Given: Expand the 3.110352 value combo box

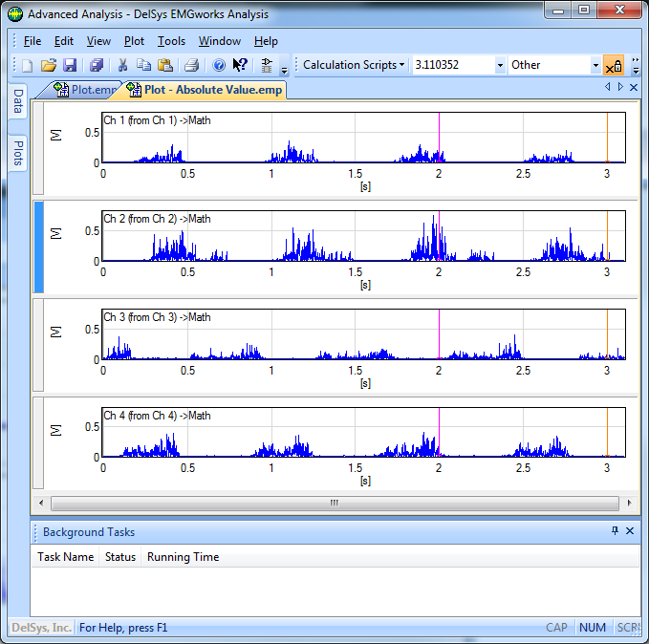Looking at the screenshot, I should click(500, 66).
